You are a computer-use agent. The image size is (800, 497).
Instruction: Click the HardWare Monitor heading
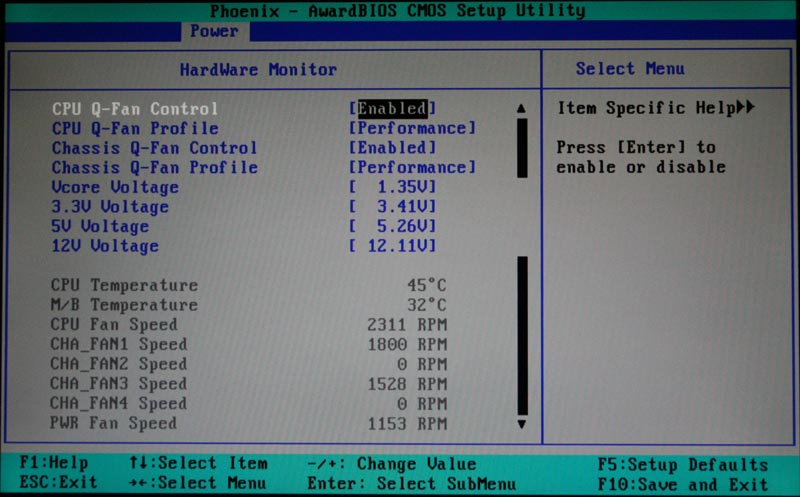click(258, 69)
